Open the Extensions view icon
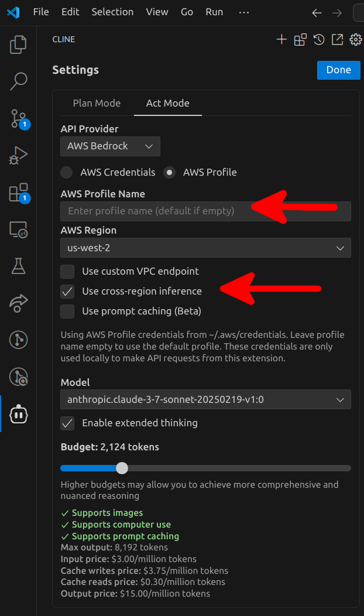 (19, 193)
